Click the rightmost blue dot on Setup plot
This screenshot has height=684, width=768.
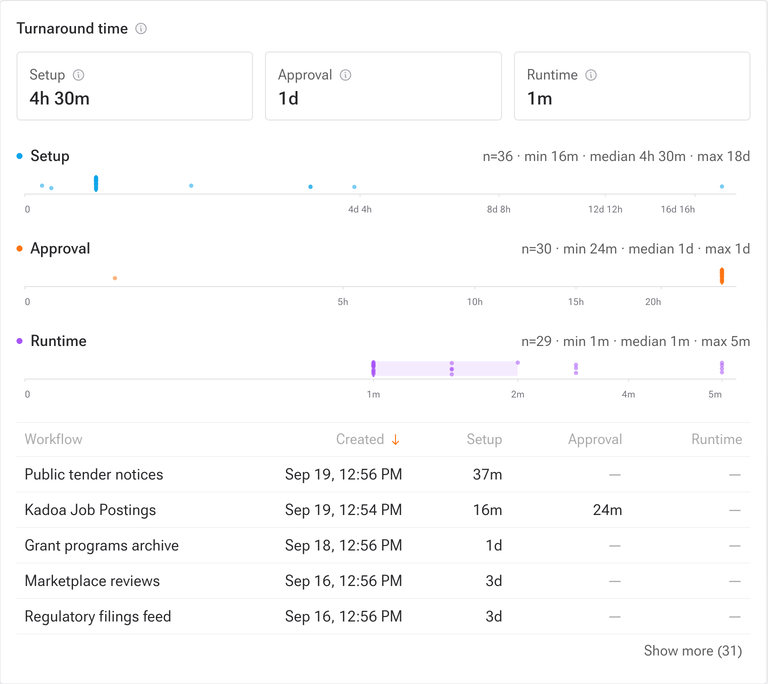[722, 186]
